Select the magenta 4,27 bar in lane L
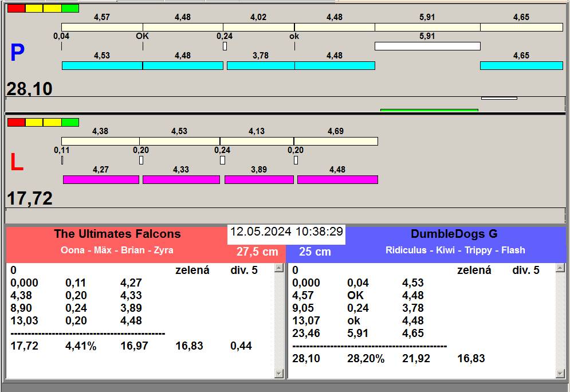Viewport: 570px width, 392px height. 101,179
